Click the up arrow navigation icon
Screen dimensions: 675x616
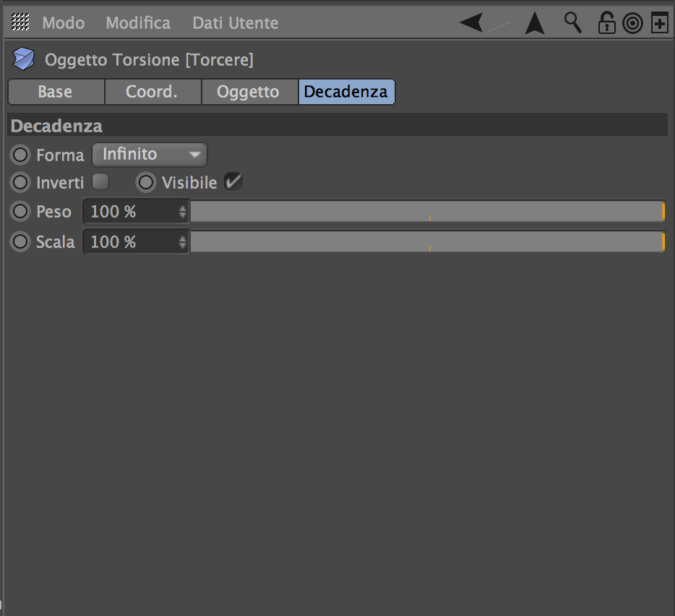pyautogui.click(x=535, y=23)
